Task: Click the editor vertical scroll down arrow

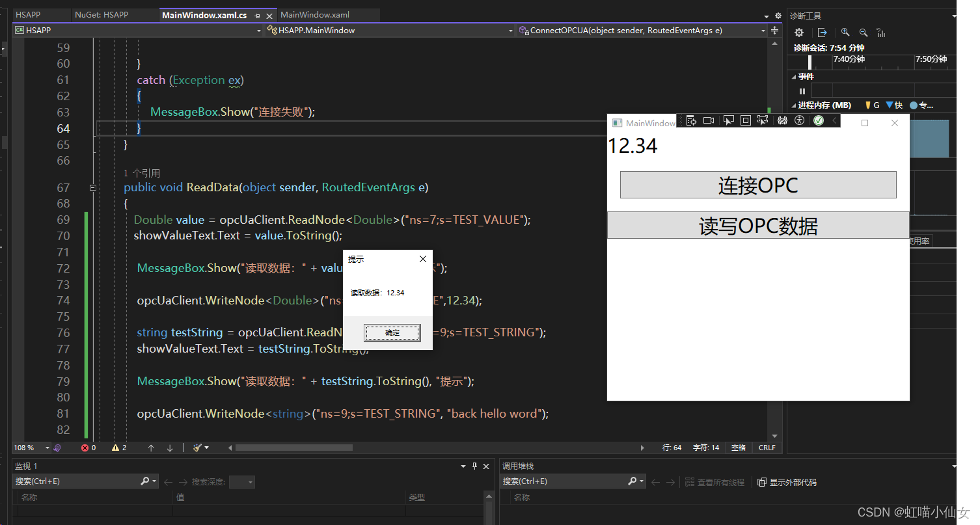Action: pyautogui.click(x=774, y=436)
